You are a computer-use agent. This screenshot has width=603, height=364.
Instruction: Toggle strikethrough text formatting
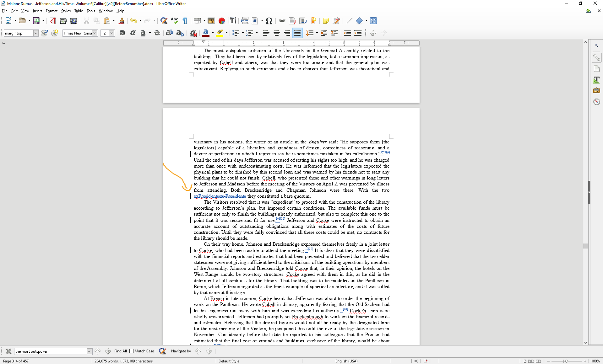click(157, 33)
